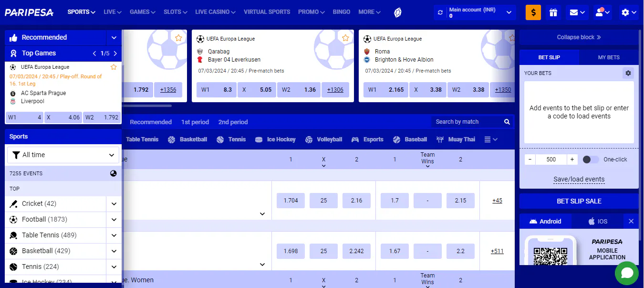The width and height of the screenshot is (644, 288).
Task: Switch to the IOS app tab
Action: (598, 221)
